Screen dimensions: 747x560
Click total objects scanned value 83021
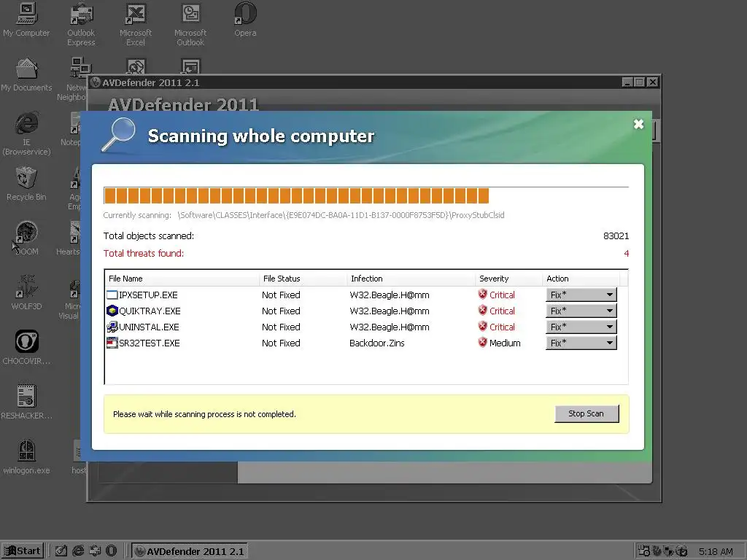[616, 236]
